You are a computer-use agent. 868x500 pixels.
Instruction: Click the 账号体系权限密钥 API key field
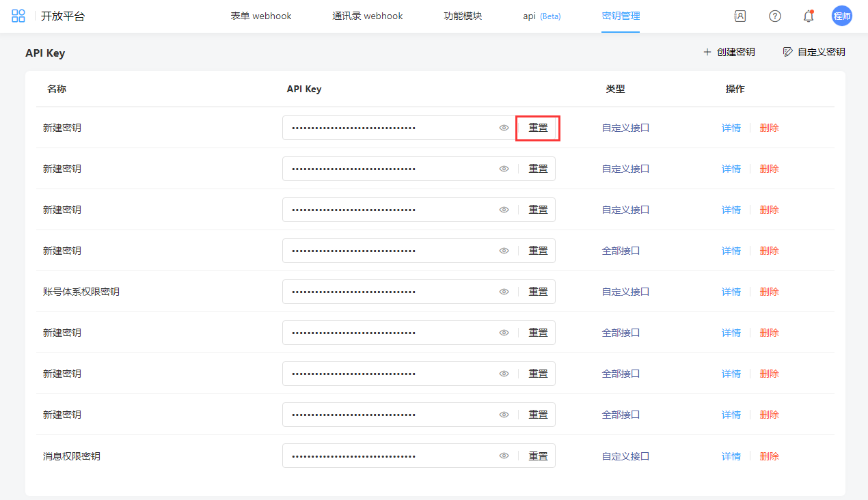390,292
